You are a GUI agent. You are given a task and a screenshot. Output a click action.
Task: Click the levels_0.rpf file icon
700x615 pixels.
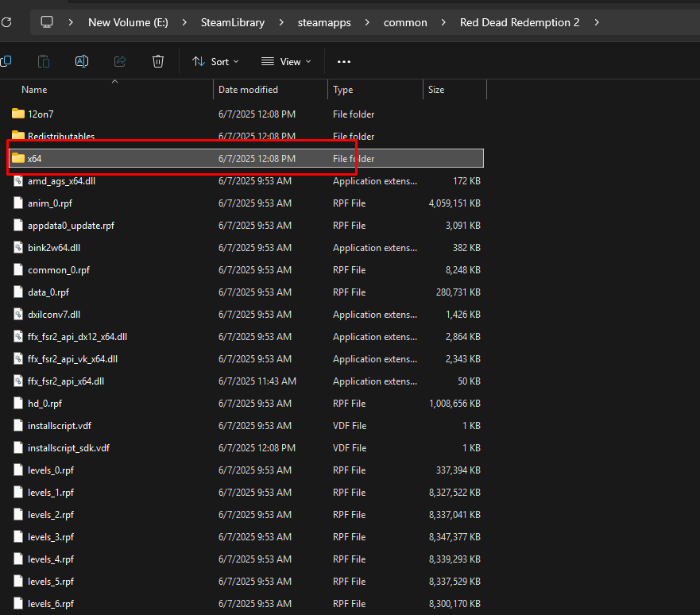(17, 470)
